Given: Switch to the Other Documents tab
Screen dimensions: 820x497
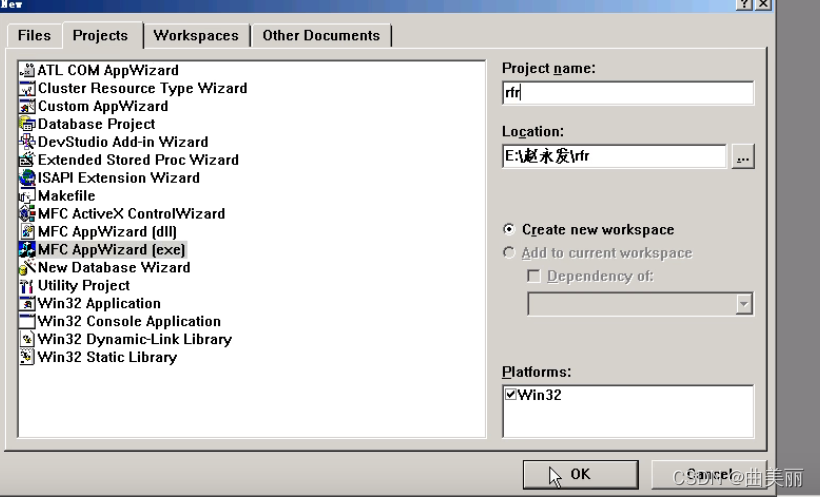Looking at the screenshot, I should click(x=321, y=36).
